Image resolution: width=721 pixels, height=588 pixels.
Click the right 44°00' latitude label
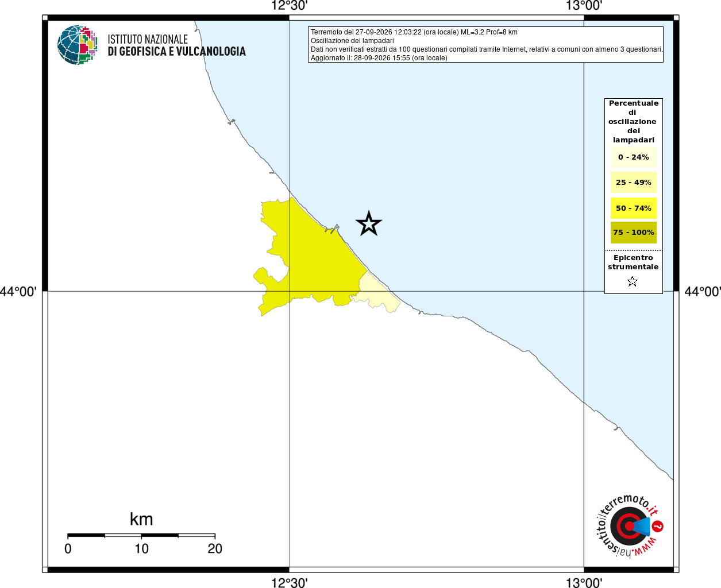click(x=703, y=291)
